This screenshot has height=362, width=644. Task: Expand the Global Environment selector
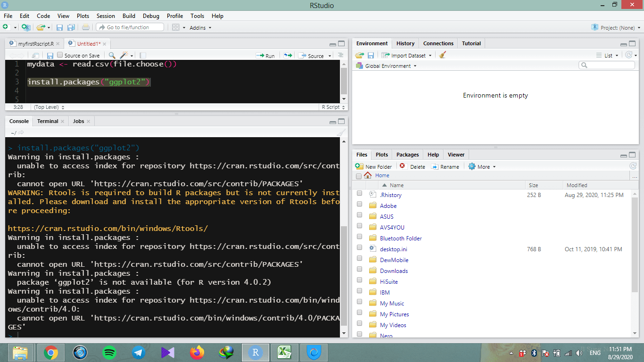coord(388,66)
